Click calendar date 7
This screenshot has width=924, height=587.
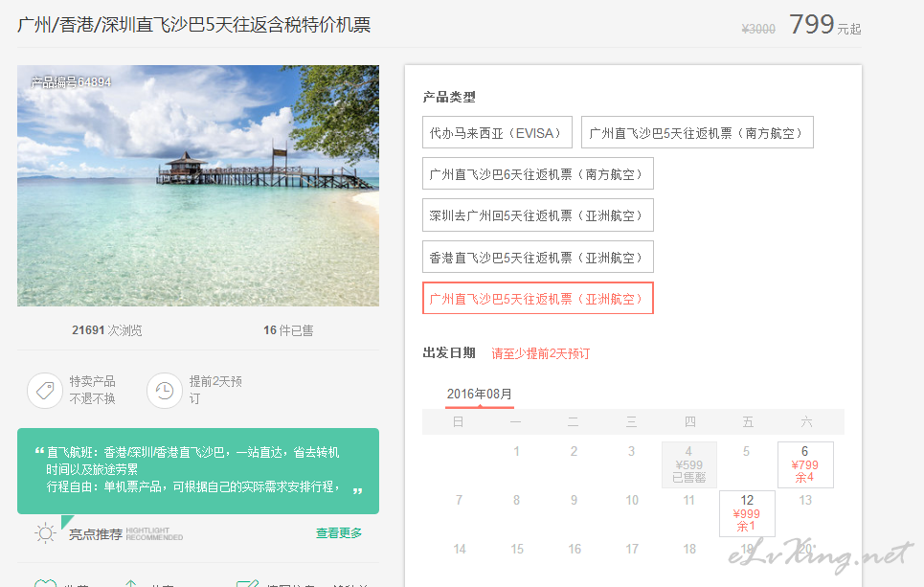pyautogui.click(x=459, y=501)
